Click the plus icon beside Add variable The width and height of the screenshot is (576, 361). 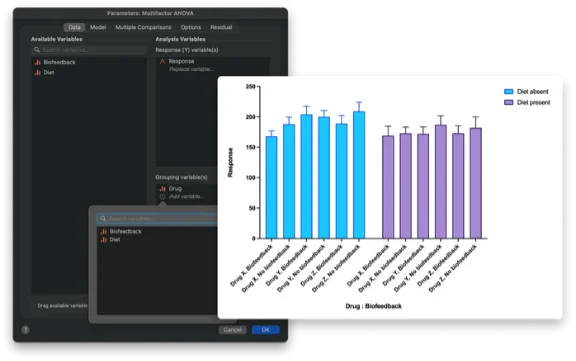(162, 197)
